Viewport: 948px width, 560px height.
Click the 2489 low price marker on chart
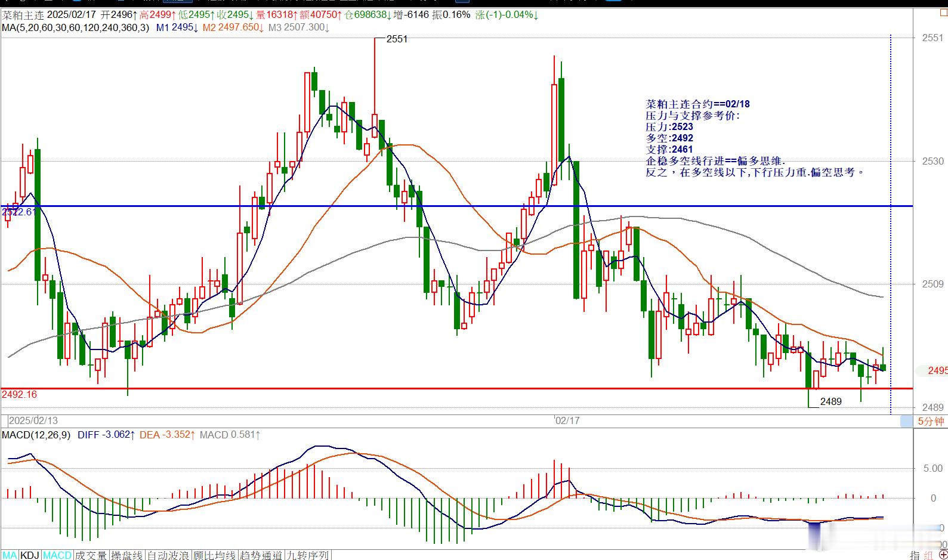point(830,401)
